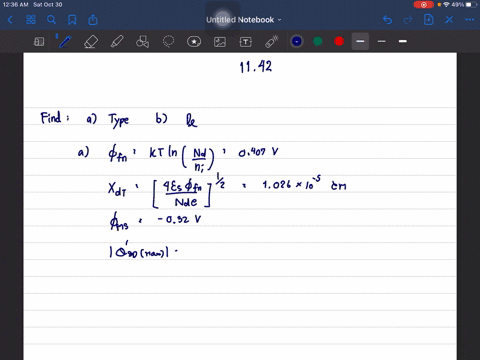Tap the handwritten 0.407 V value
This screenshot has height=360, width=480.
pyautogui.click(x=258, y=153)
